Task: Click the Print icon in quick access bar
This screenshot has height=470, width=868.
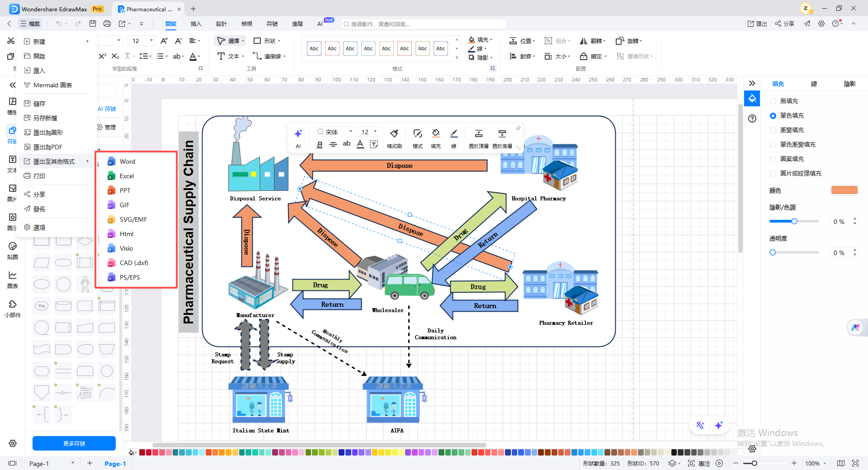Action: click(107, 24)
